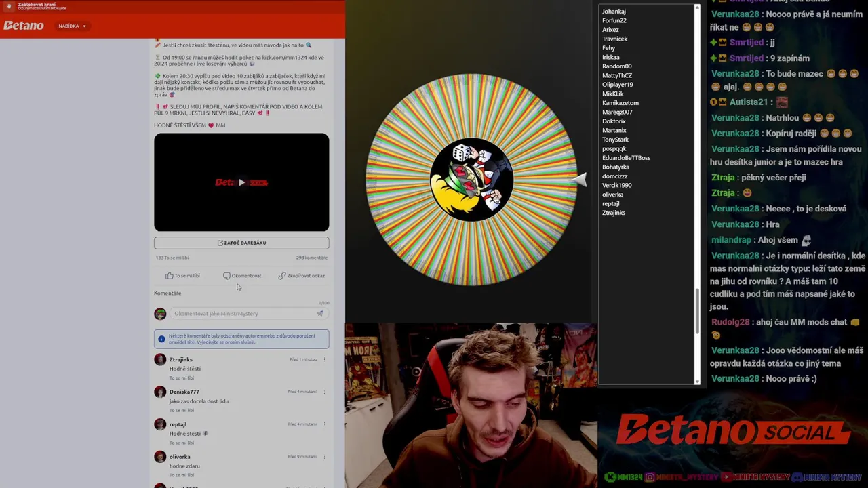Click the Betano logo in the header
Viewport: 868px width, 488px height.
[23, 26]
